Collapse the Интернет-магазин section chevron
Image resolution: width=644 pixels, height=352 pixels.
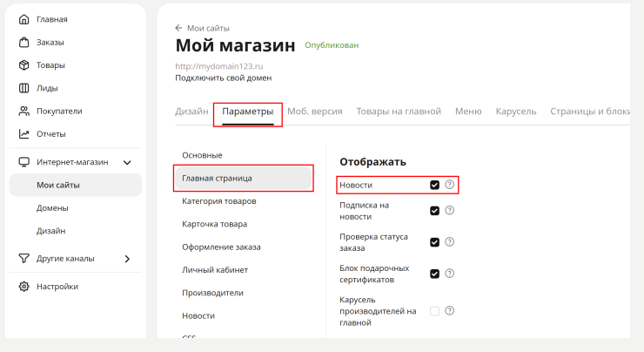(127, 162)
